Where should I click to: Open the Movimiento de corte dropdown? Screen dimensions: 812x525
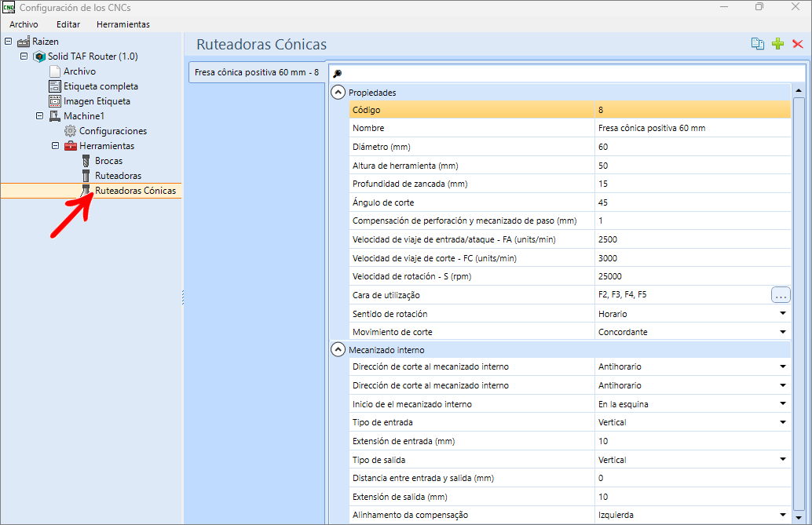pos(782,332)
